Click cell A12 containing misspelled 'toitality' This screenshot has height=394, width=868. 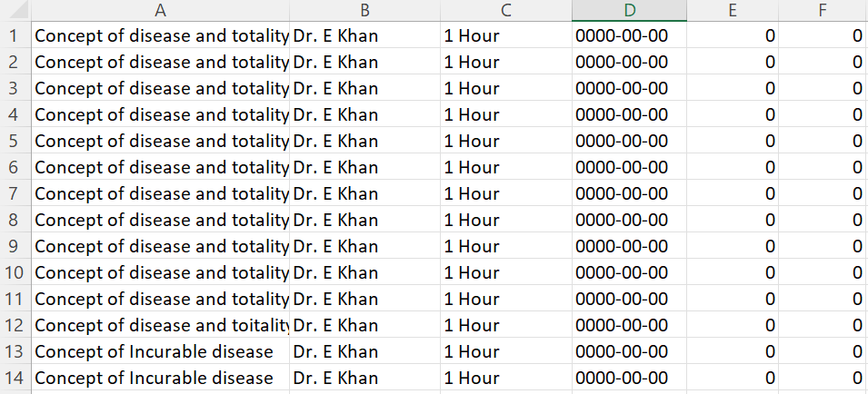160,325
